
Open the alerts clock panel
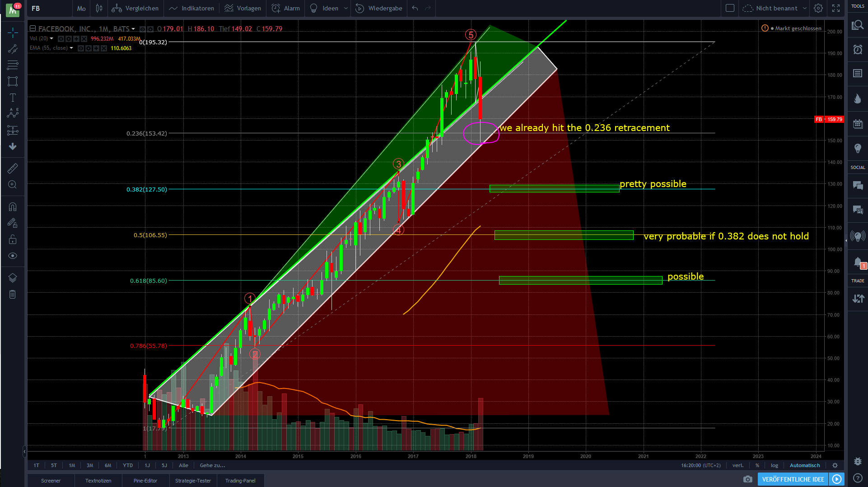tap(858, 49)
